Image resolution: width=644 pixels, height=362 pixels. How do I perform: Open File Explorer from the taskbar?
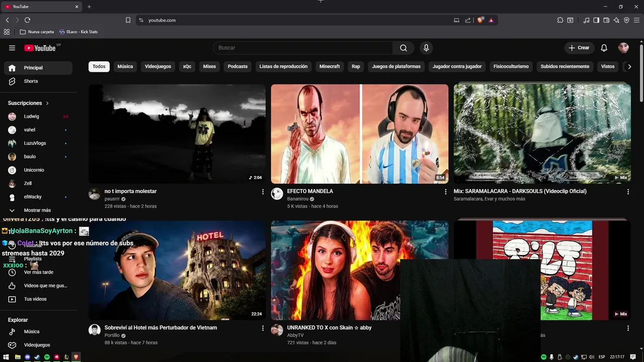18,357
